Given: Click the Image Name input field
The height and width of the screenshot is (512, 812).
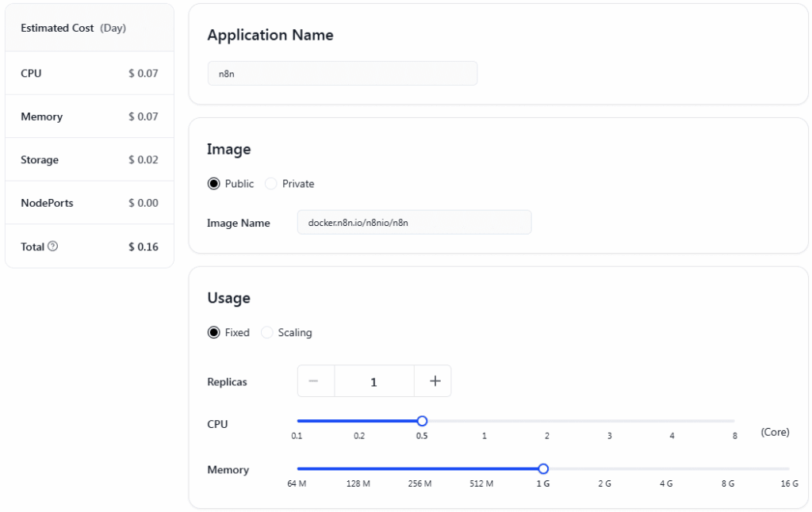Looking at the screenshot, I should 414,222.
